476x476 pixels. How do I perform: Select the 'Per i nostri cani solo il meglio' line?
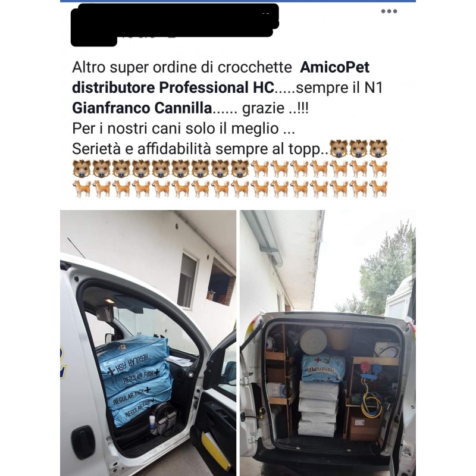click(183, 129)
